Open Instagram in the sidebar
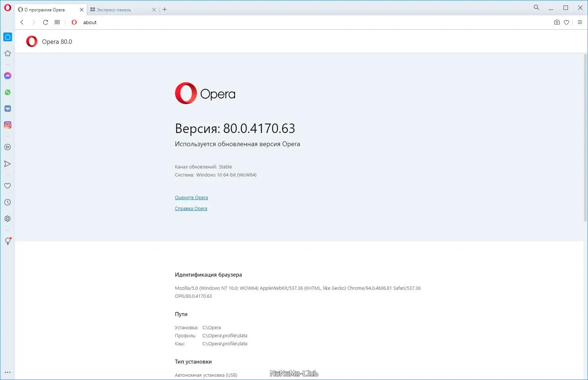 8,125
